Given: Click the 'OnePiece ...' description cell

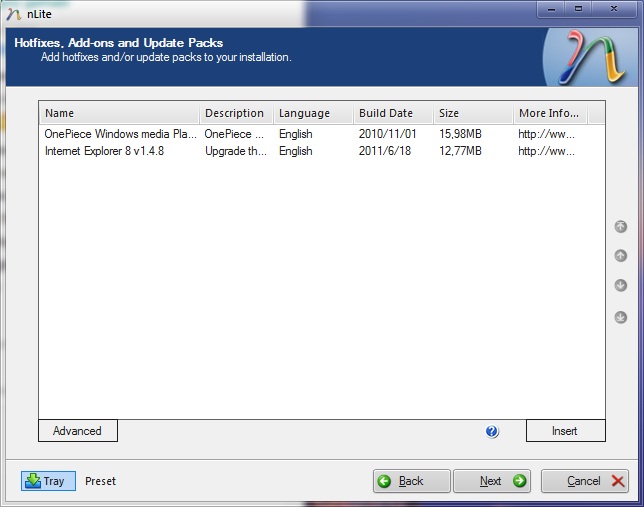Looking at the screenshot, I should tap(234, 134).
